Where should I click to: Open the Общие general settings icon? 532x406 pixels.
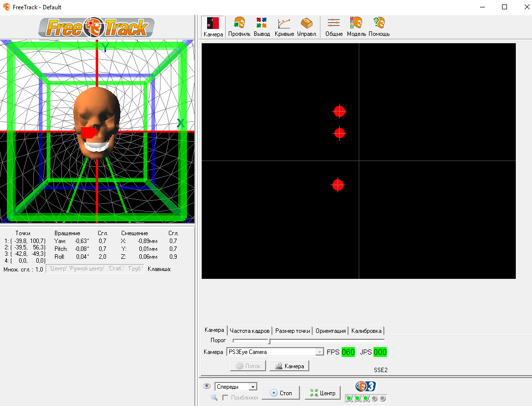[334, 27]
